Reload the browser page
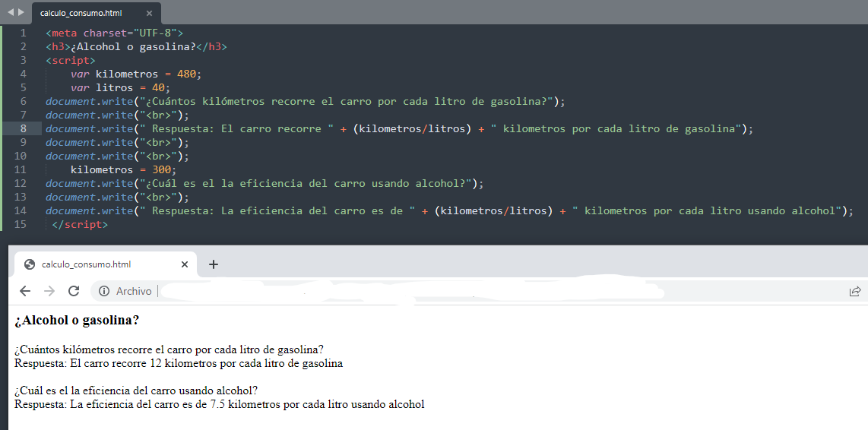This screenshot has height=430, width=868. click(x=74, y=291)
